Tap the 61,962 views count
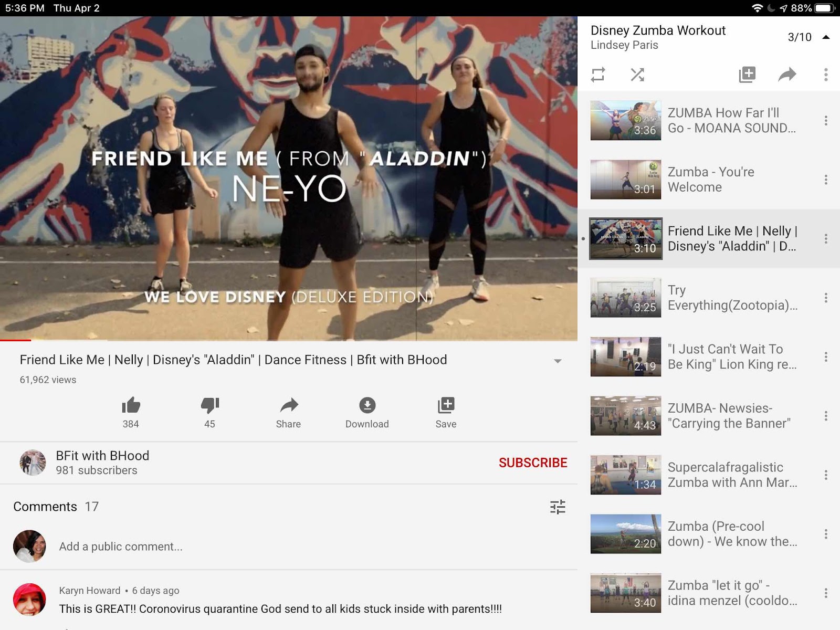Screen dimensions: 840x630 [x=48, y=380]
